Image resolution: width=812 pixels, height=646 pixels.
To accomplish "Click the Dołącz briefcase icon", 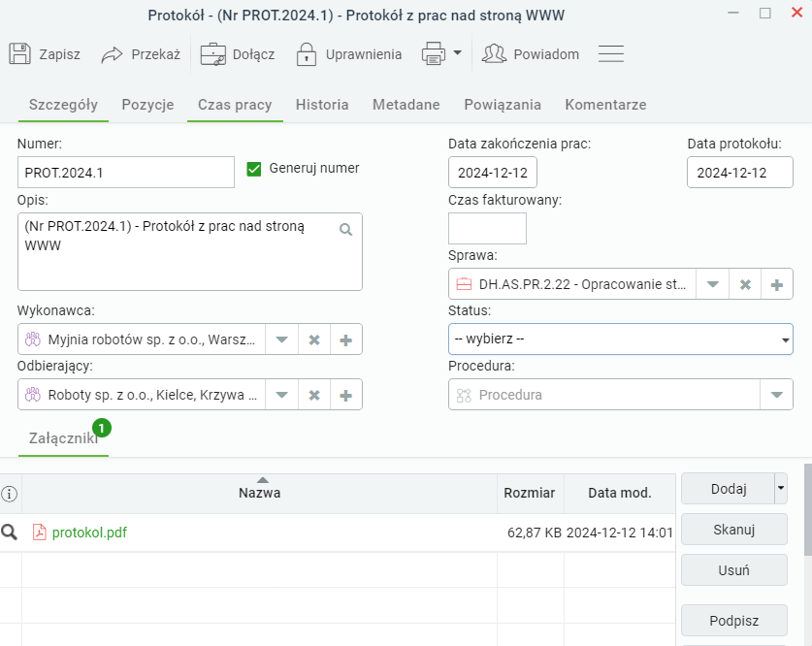I will point(212,54).
